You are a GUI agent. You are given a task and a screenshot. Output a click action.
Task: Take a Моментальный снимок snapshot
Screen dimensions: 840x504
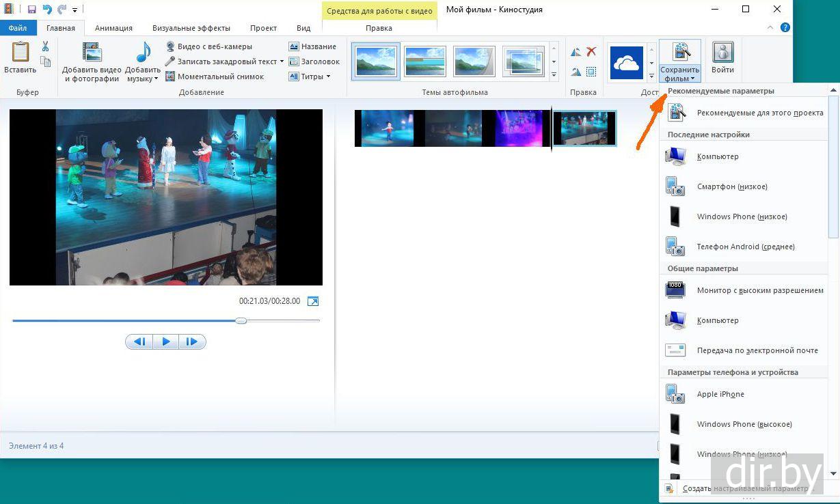214,76
